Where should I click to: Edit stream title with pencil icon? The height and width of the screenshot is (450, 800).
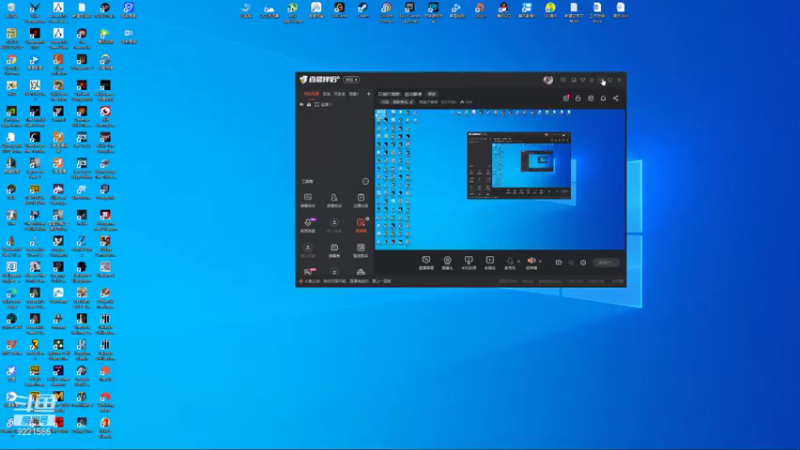pyautogui.click(x=412, y=102)
